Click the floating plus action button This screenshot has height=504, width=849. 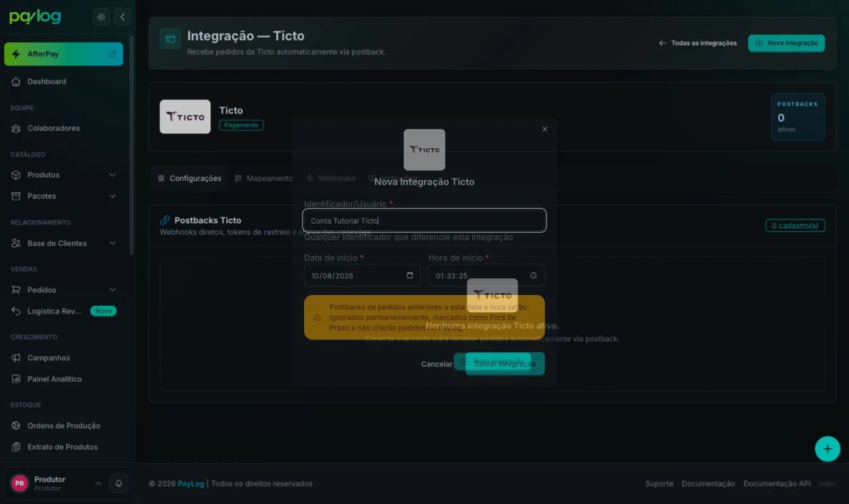(827, 449)
